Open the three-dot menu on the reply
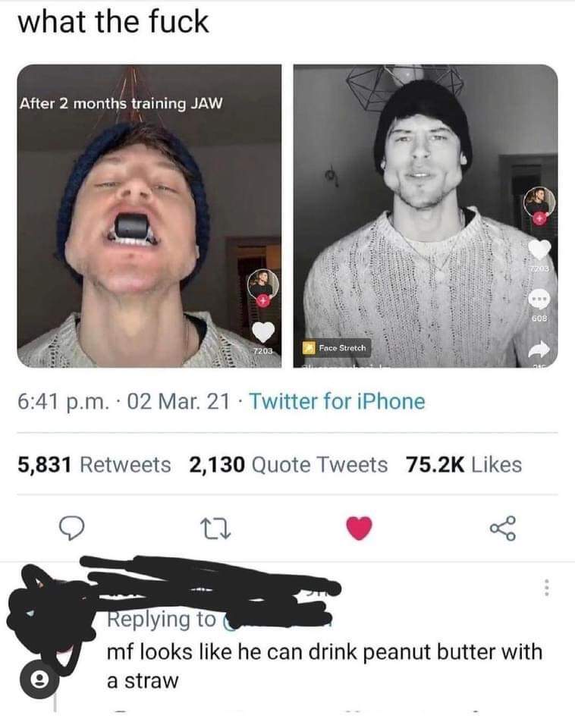Viewport: 575px width, 728px height. coord(547,588)
